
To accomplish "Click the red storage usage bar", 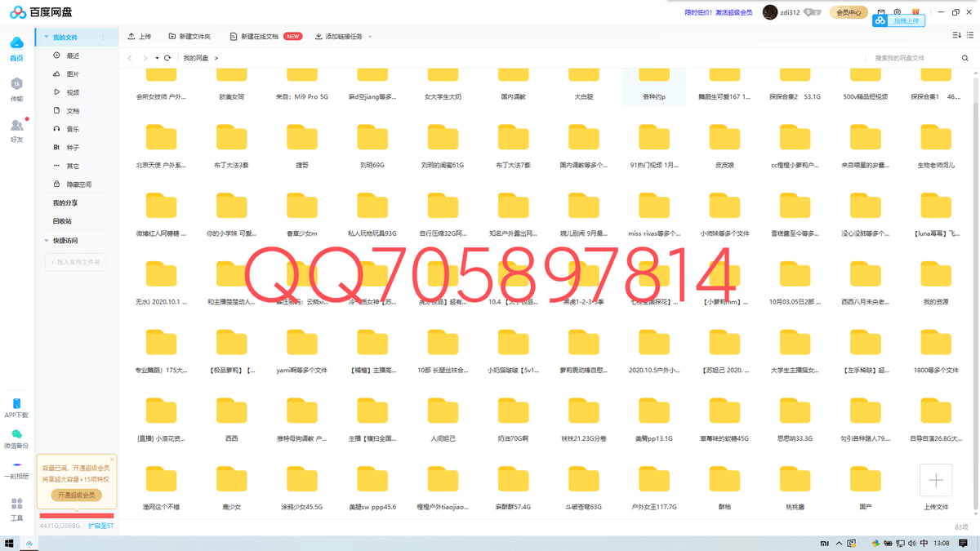I will pyautogui.click(x=77, y=516).
